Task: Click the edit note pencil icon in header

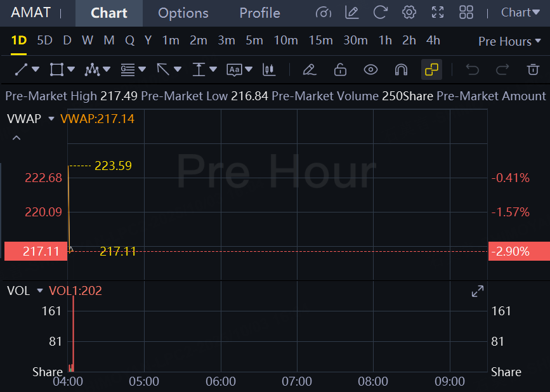Action: 351,13
